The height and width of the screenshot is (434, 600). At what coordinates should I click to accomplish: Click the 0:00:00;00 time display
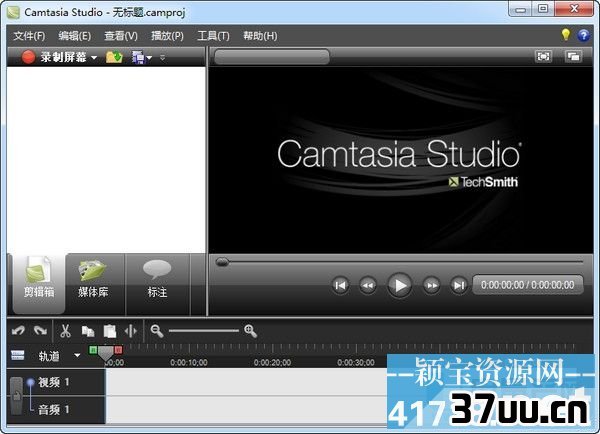(x=528, y=285)
